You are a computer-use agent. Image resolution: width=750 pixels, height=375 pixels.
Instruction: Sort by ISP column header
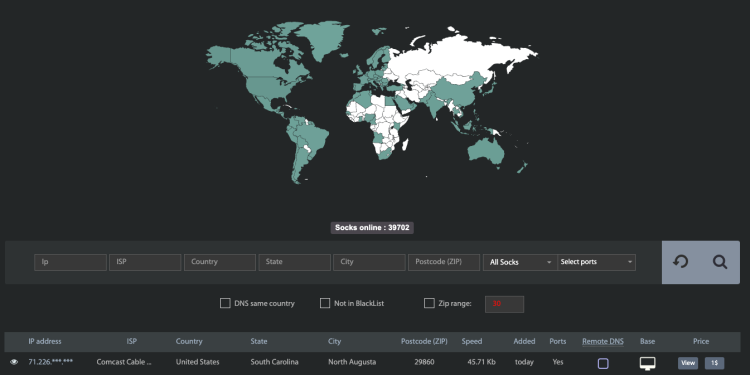click(132, 342)
